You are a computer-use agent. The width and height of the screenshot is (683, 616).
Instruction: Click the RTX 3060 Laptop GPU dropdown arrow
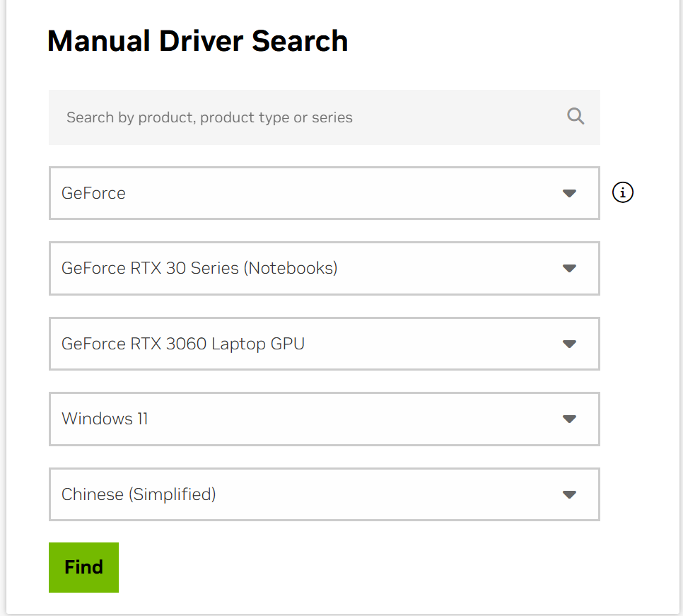tap(569, 344)
